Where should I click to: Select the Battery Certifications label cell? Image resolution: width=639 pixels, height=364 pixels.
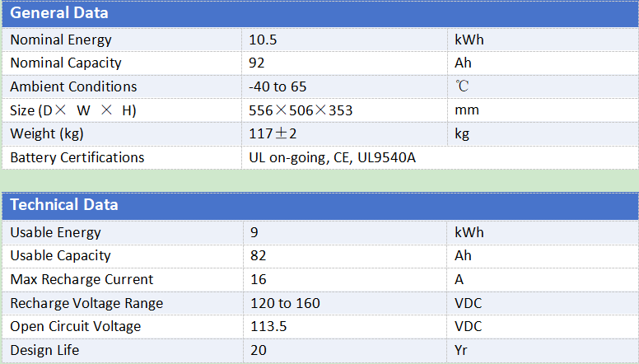(x=122, y=158)
